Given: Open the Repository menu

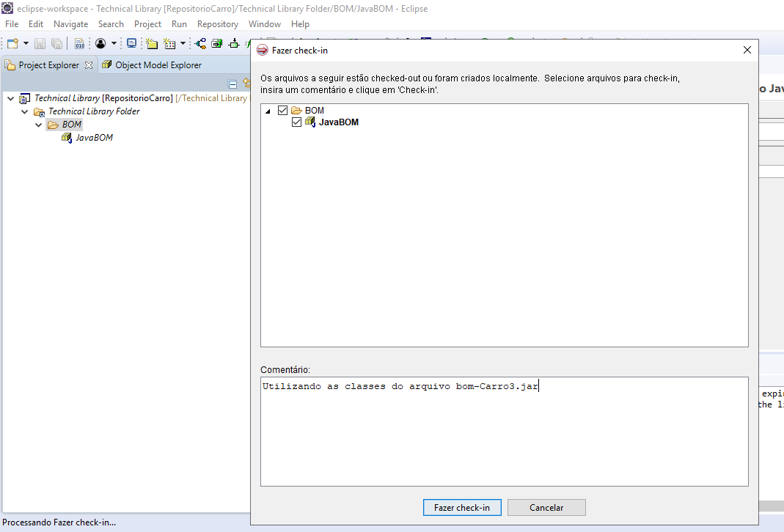Looking at the screenshot, I should [x=218, y=23].
